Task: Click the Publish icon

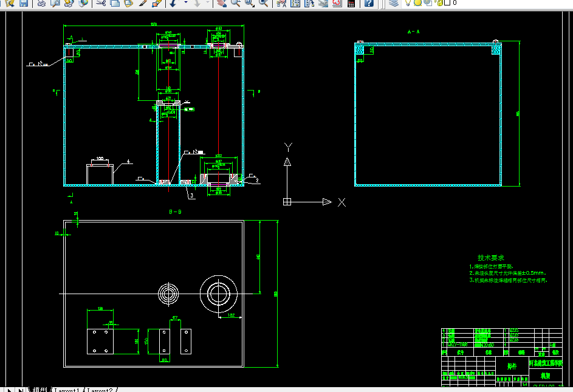Action: click(69, 3)
